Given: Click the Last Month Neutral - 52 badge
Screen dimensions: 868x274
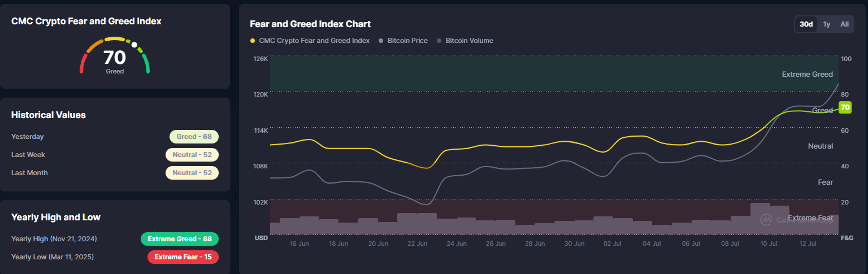Looking at the screenshot, I should (x=192, y=173).
